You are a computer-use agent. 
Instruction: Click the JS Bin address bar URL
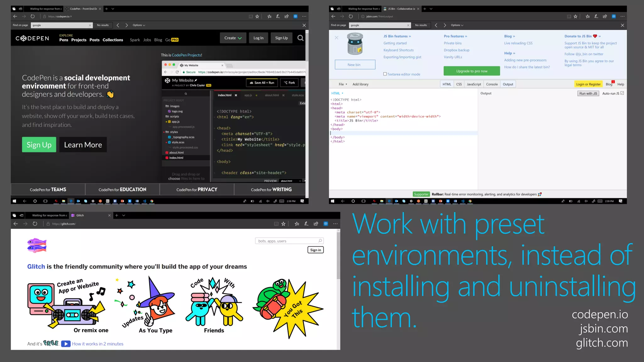click(380, 16)
